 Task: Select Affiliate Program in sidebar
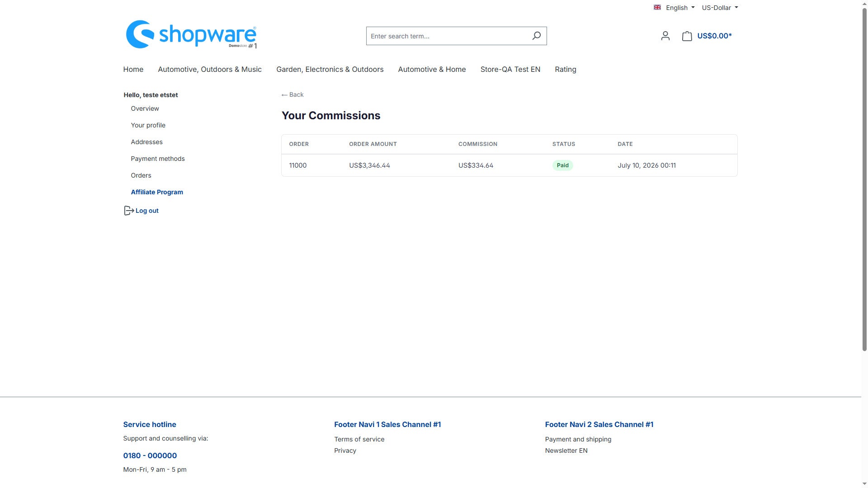pyautogui.click(x=157, y=192)
